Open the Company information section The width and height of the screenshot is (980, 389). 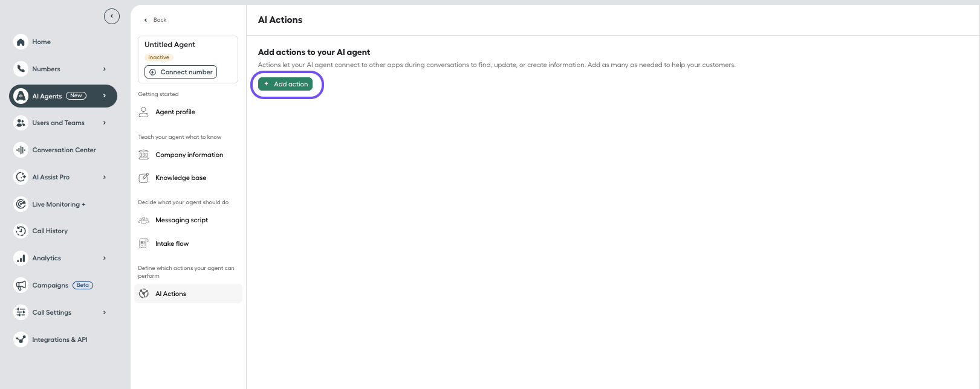click(189, 155)
